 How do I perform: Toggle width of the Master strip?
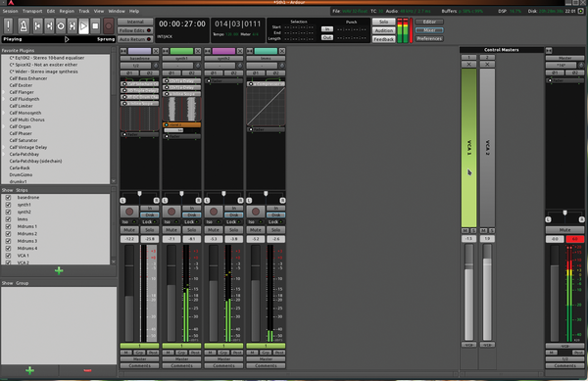[549, 50]
